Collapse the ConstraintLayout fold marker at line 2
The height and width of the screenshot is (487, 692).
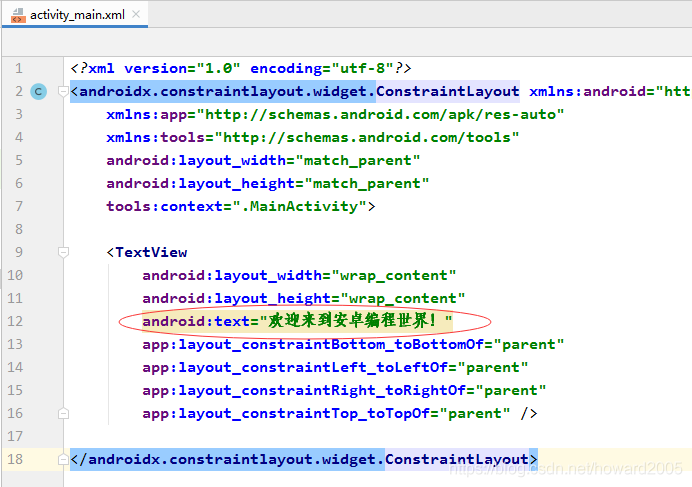[63, 91]
